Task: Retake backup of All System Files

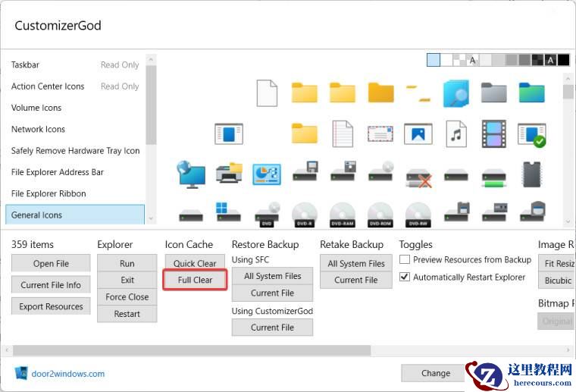Action: click(356, 263)
